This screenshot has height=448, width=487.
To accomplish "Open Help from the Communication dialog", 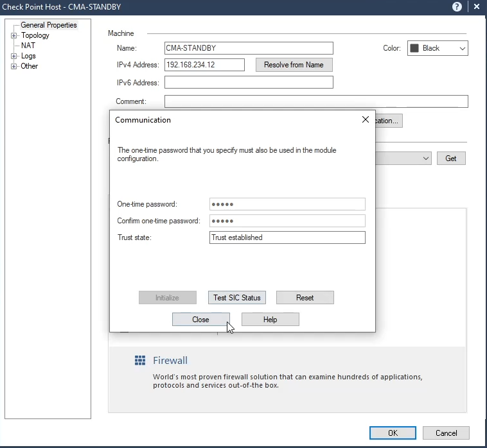I will [270, 320].
